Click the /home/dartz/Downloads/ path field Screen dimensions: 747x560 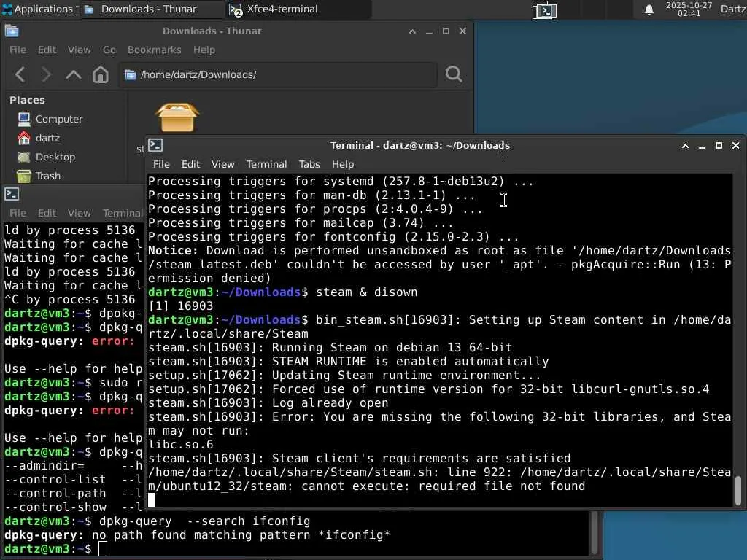coord(278,75)
